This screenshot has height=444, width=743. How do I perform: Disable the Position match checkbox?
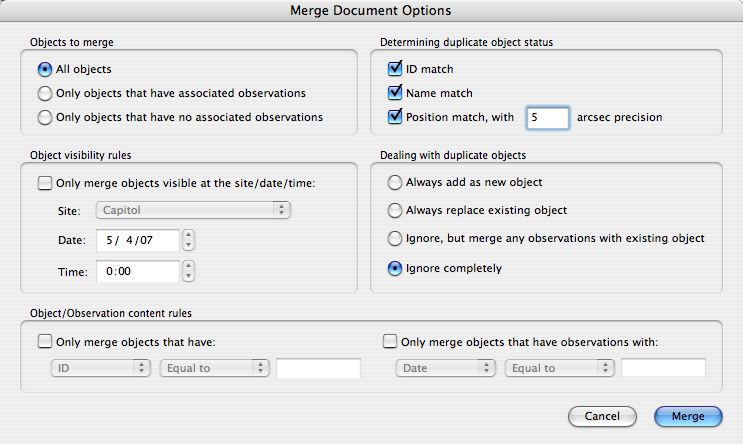tap(394, 117)
